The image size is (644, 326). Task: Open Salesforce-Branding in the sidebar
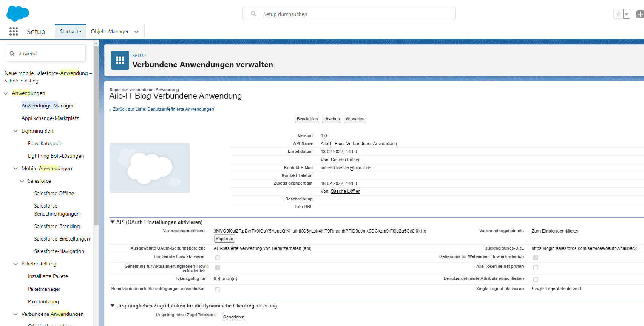click(x=57, y=227)
